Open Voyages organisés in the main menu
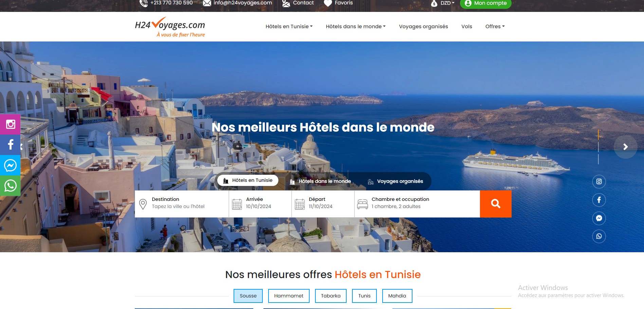This screenshot has height=309, width=644. (x=423, y=27)
